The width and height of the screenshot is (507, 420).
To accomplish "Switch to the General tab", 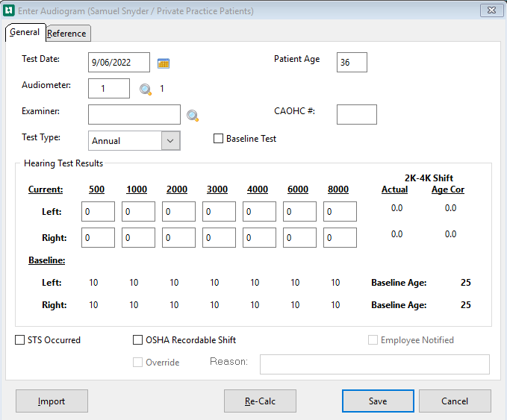I will point(25,32).
